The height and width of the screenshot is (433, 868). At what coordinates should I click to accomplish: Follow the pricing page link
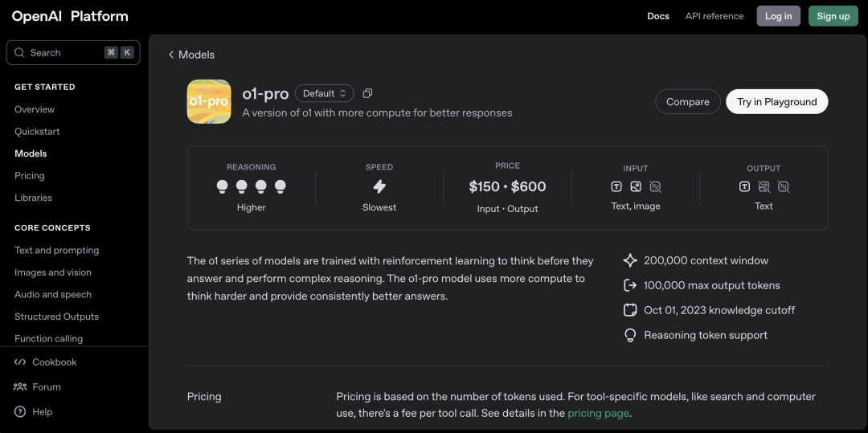599,413
